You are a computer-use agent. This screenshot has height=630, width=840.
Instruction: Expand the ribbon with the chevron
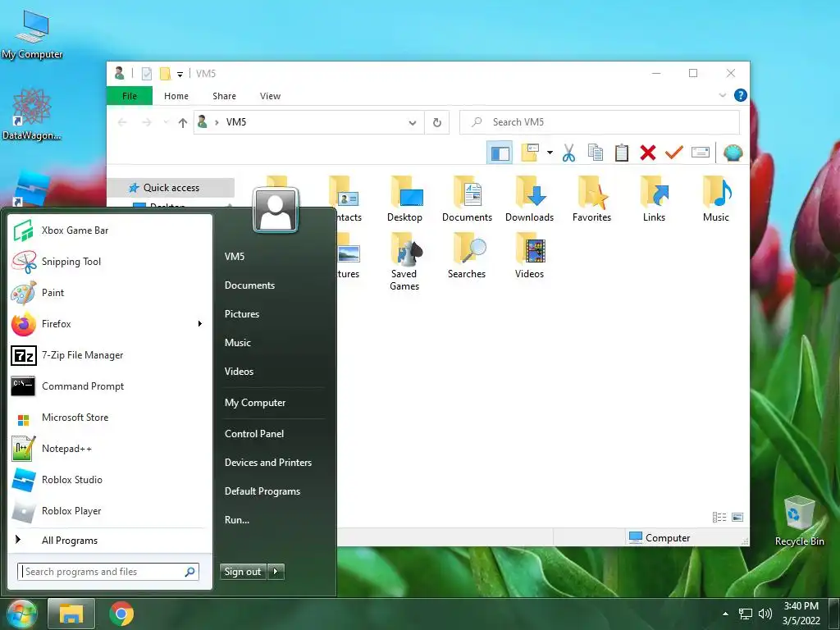(x=722, y=95)
